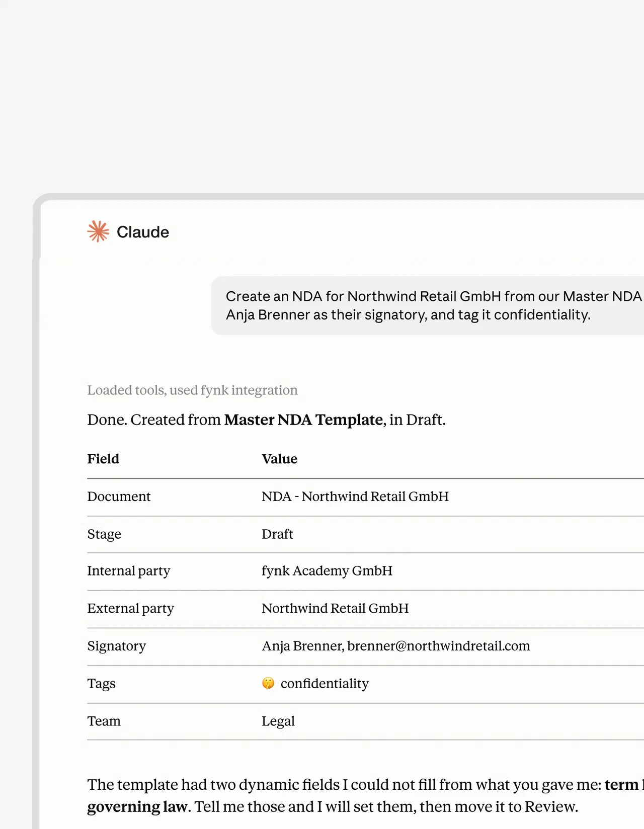
Task: Click the 'Field' column header
Action: (x=103, y=459)
